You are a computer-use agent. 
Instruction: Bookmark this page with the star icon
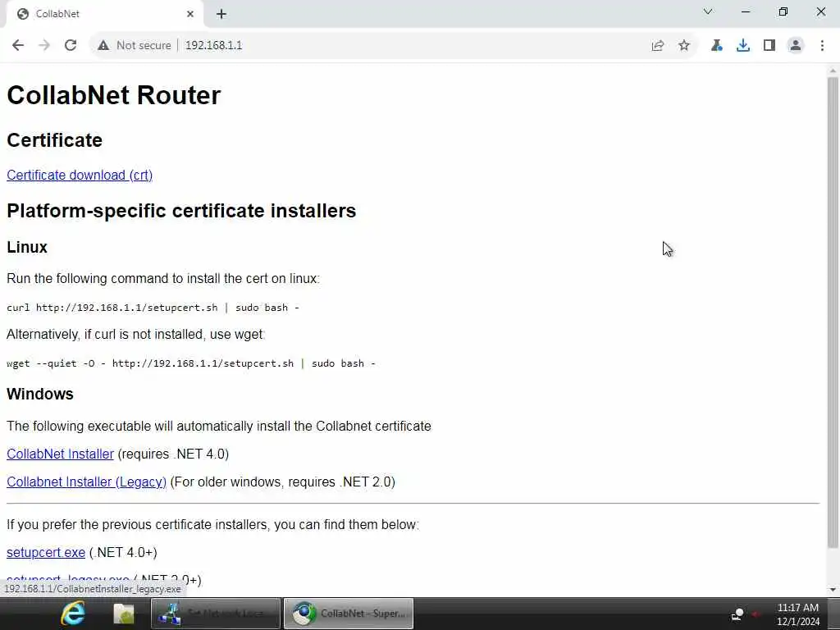tap(684, 46)
